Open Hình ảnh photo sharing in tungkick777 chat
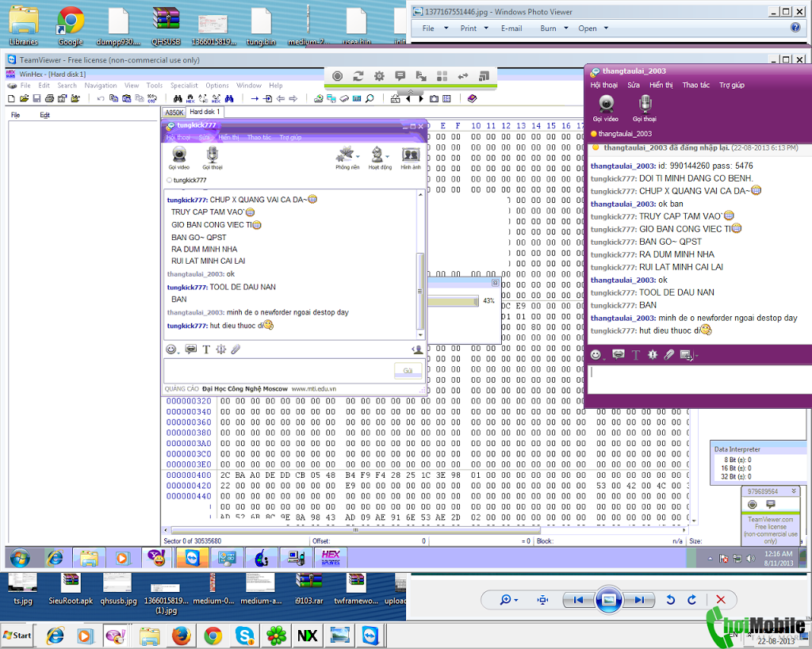 [411, 158]
